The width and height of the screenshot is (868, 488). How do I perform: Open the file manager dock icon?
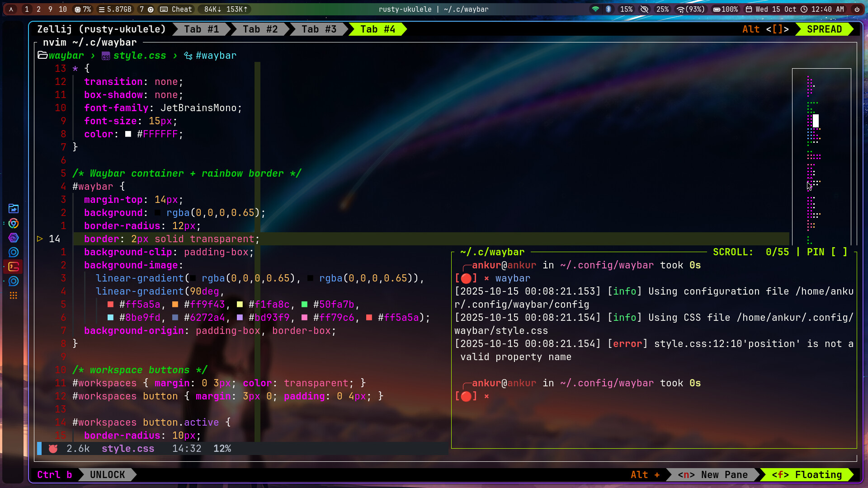click(14, 208)
